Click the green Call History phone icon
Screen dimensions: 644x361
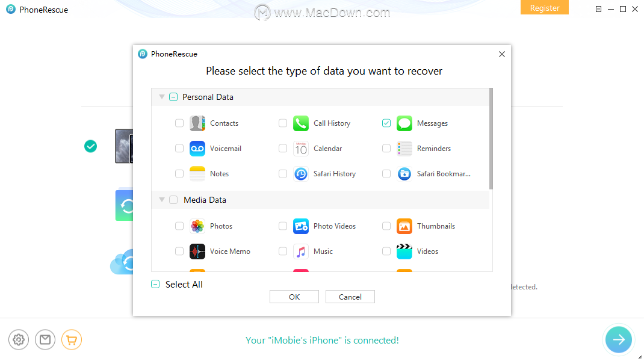(301, 123)
